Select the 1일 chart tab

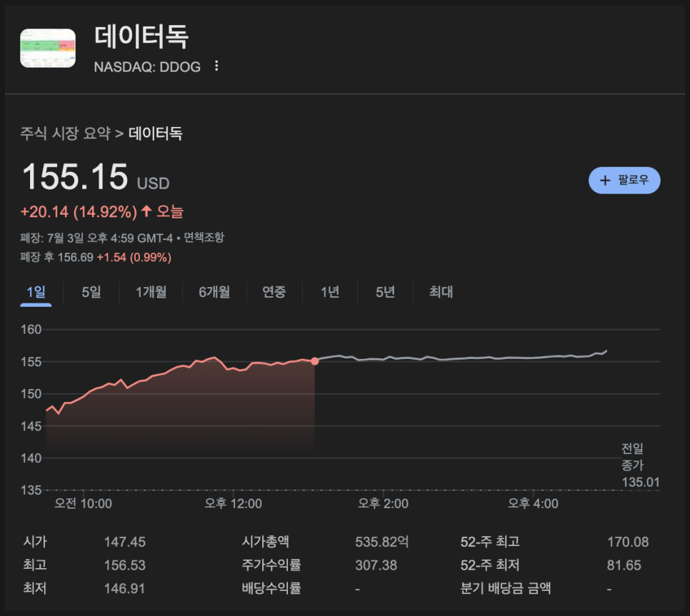[x=36, y=292]
